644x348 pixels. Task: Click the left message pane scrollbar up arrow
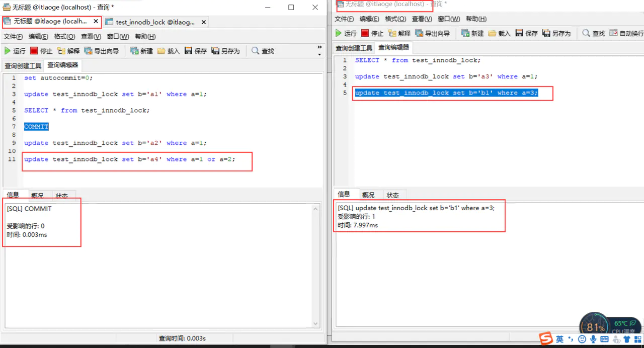[316, 209]
